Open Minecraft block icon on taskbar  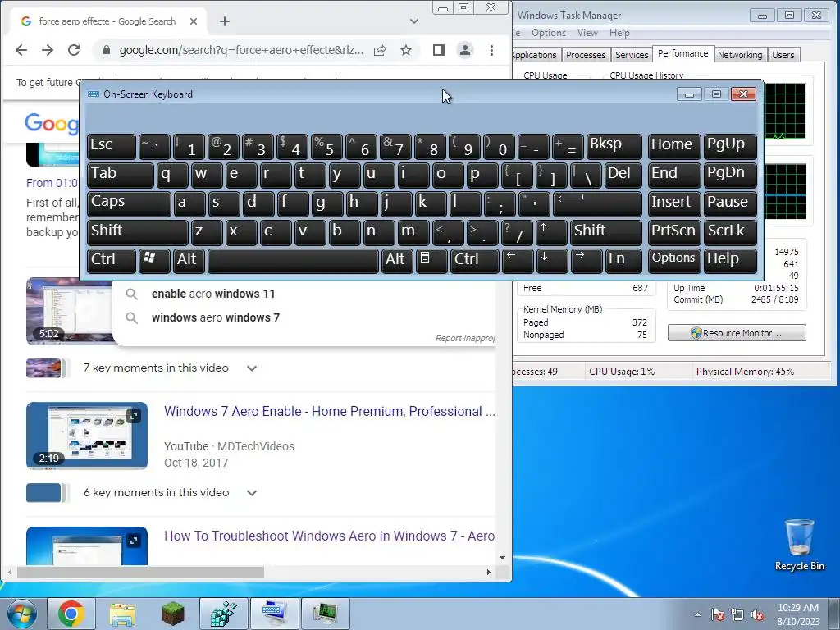(172, 614)
